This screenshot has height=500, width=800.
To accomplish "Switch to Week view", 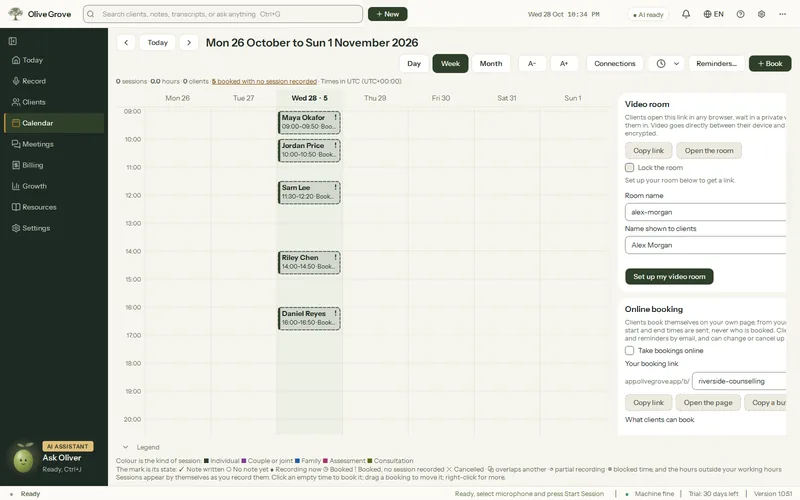I will click(x=451, y=63).
